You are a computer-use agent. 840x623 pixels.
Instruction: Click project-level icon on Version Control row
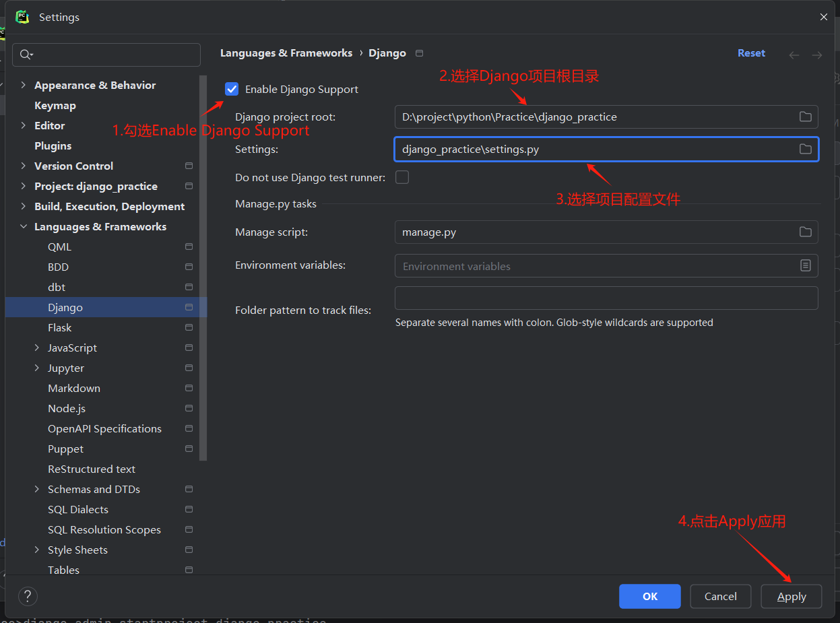click(x=189, y=166)
